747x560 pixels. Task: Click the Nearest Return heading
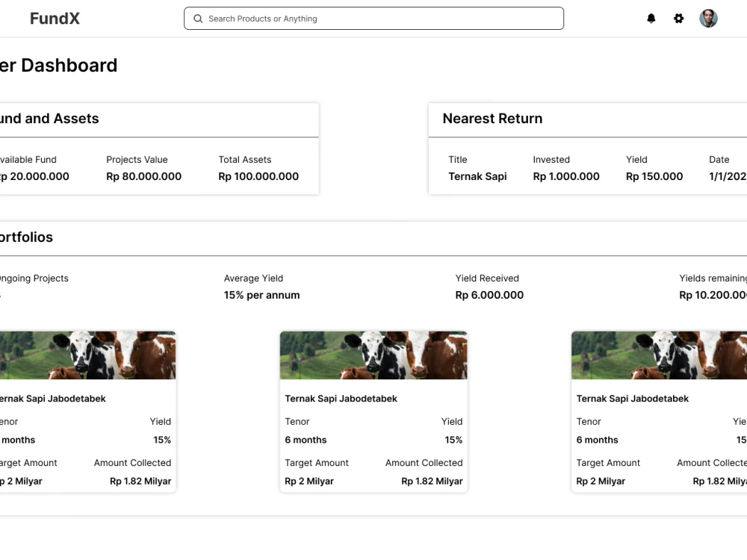(x=492, y=119)
